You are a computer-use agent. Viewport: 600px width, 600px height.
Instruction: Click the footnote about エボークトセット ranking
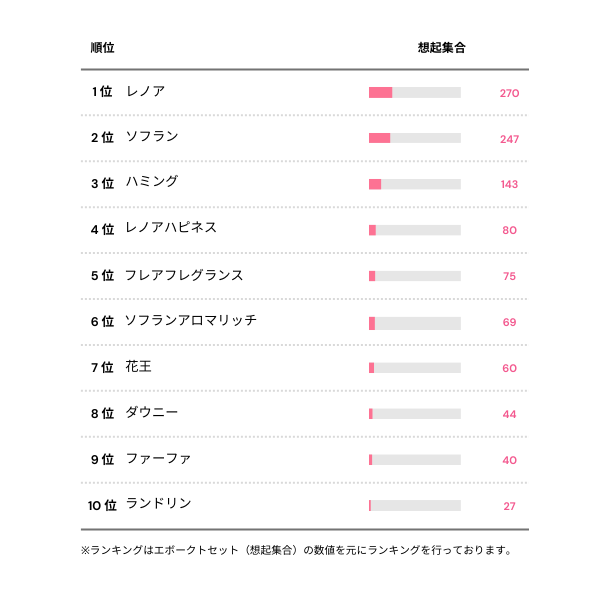[x=297, y=550]
